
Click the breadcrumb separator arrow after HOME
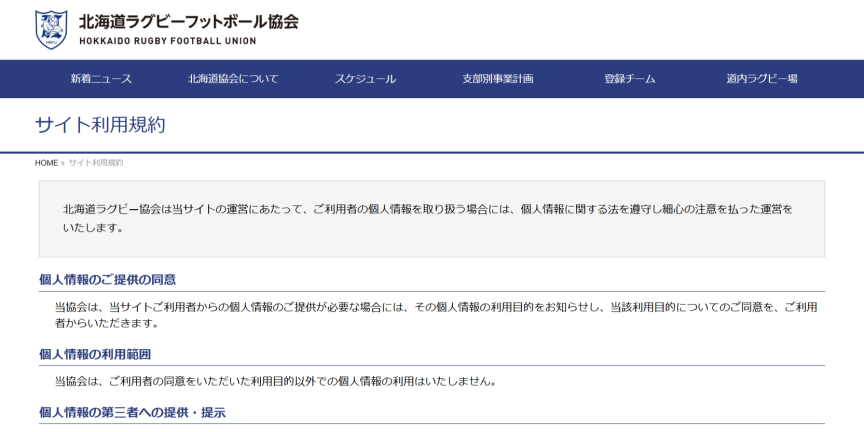point(63,162)
